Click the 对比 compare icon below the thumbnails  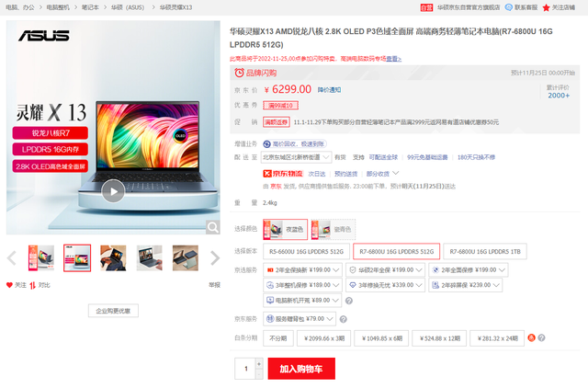tap(33, 286)
